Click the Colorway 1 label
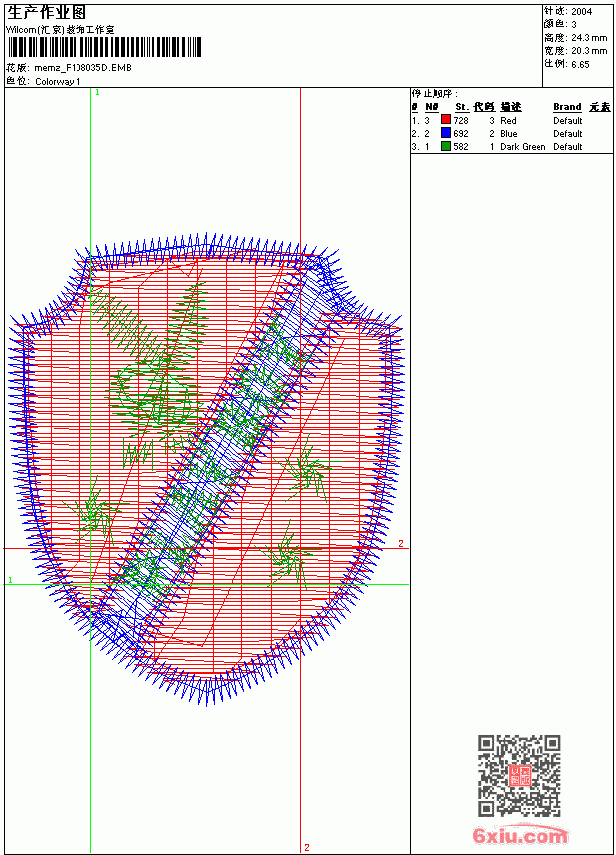 tap(58, 82)
